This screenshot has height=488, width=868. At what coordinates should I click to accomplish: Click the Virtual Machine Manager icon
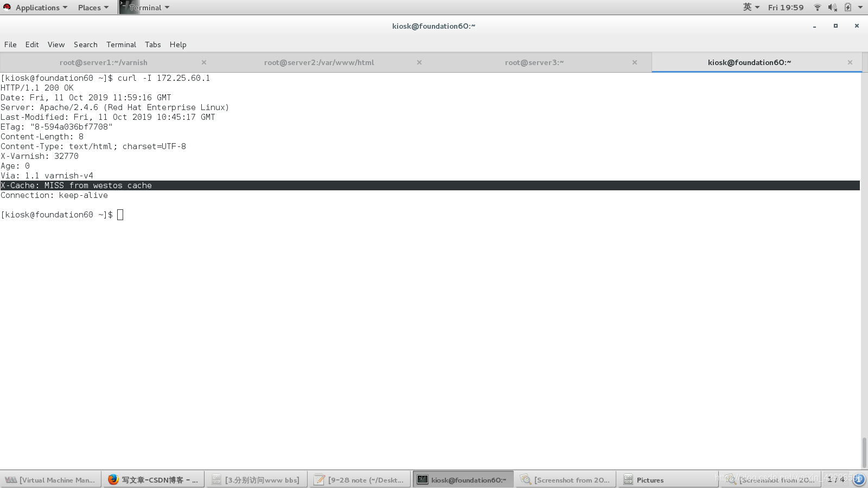pyautogui.click(x=11, y=480)
